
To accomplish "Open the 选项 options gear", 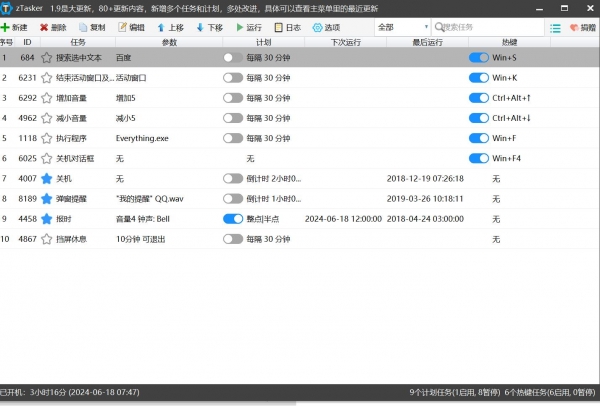I will [x=326, y=28].
